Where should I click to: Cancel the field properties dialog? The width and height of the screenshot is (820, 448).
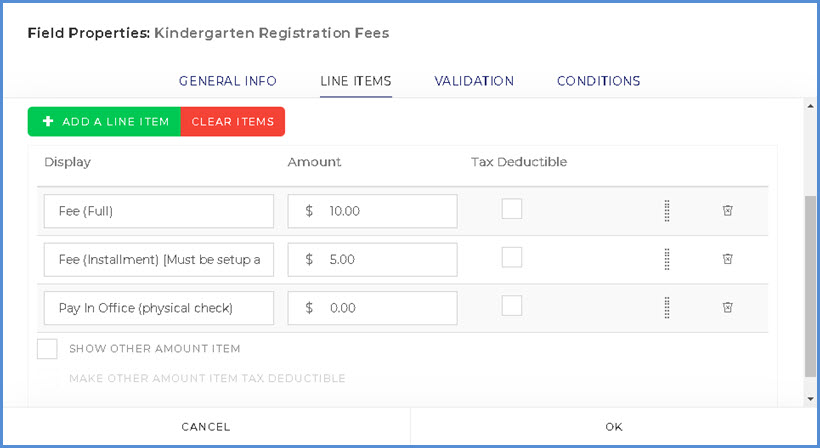point(206,427)
